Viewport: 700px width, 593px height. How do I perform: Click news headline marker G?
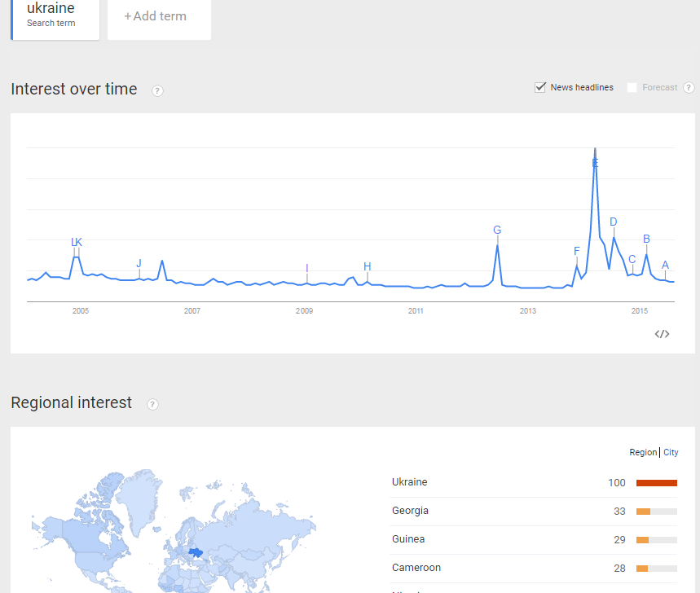(x=497, y=231)
